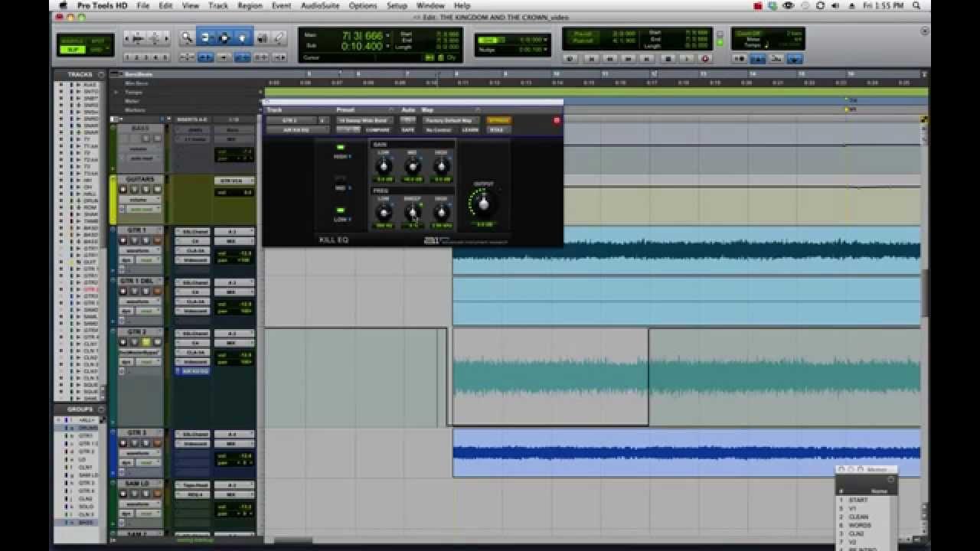The height and width of the screenshot is (551, 980).
Task: Open the waveform view selector on GTR 1
Action: (140, 250)
